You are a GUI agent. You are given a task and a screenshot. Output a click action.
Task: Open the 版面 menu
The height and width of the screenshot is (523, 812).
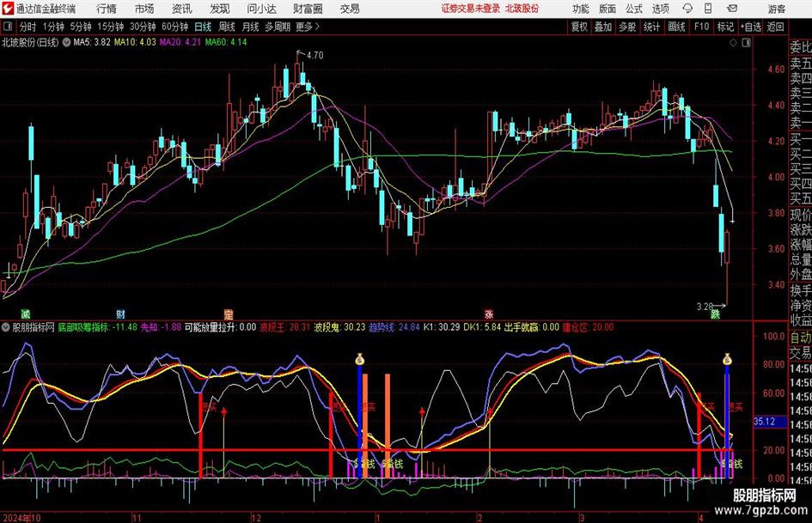pos(607,9)
